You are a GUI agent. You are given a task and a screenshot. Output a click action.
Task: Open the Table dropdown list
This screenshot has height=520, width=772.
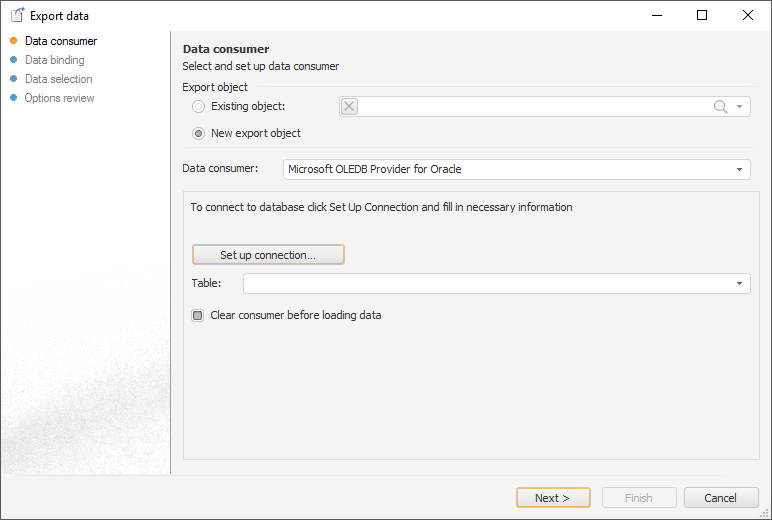tap(740, 284)
